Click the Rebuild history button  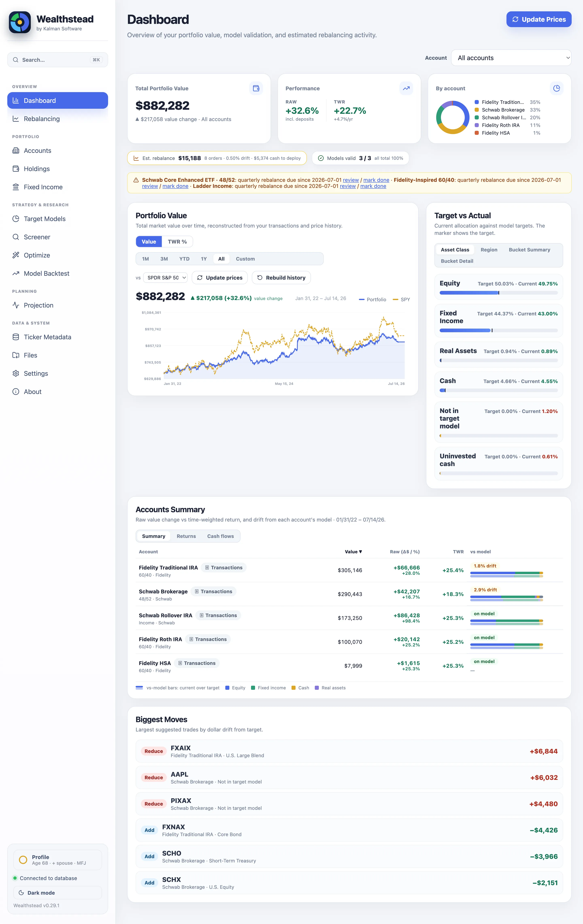(281, 278)
